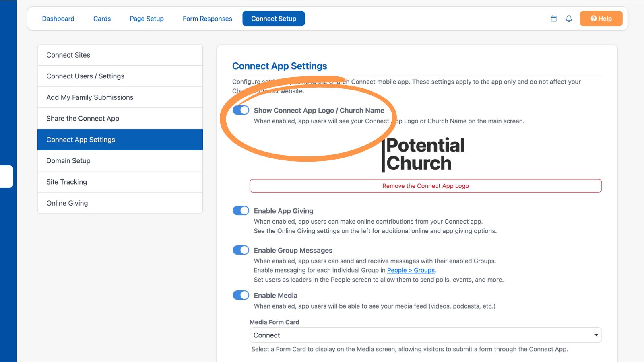Toggle the Enable App Giving switch

pos(241,210)
